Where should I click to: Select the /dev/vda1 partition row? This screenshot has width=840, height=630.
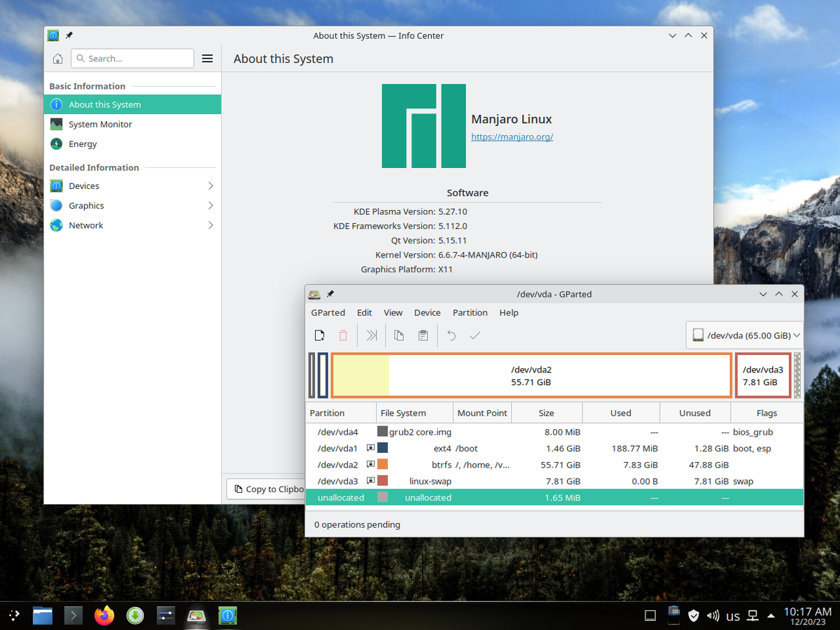point(554,448)
